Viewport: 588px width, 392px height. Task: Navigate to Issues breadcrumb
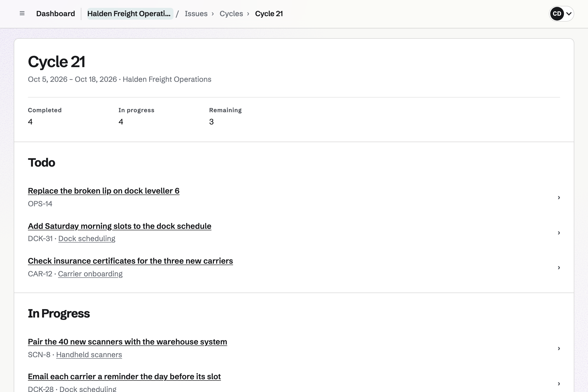(196, 13)
